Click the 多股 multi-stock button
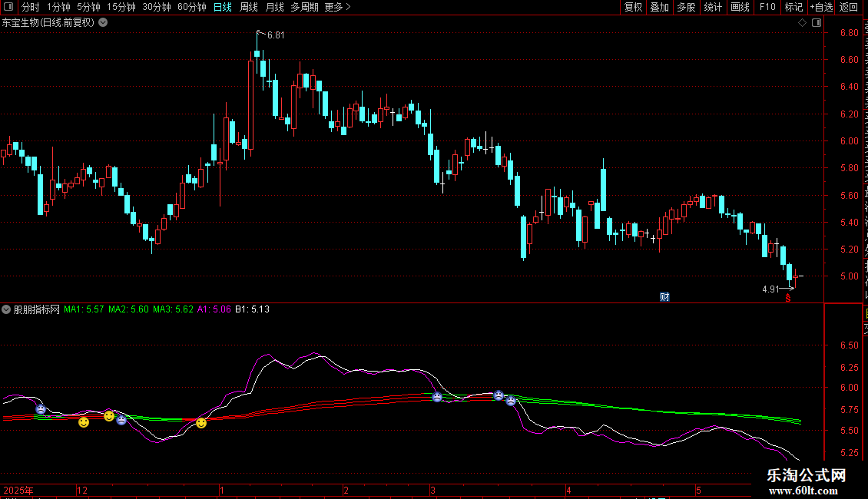 coord(686,7)
